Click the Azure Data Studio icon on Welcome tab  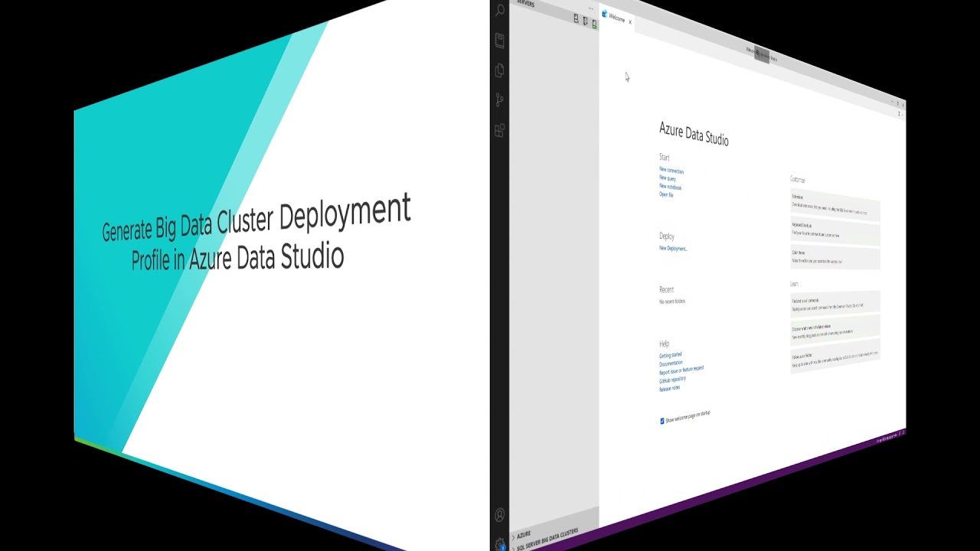(604, 14)
